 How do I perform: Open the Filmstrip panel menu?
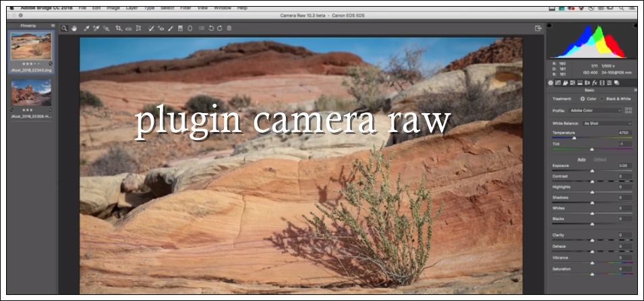pos(53,26)
